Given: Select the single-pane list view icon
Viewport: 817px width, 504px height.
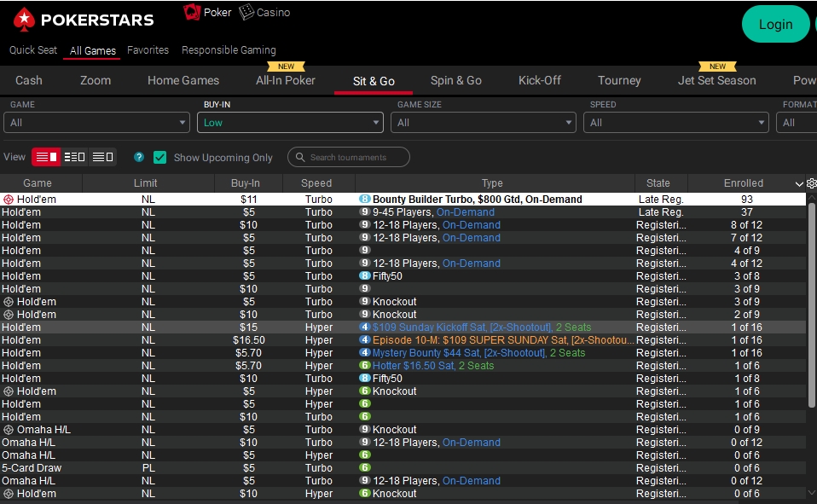Looking at the screenshot, I should (x=46, y=157).
